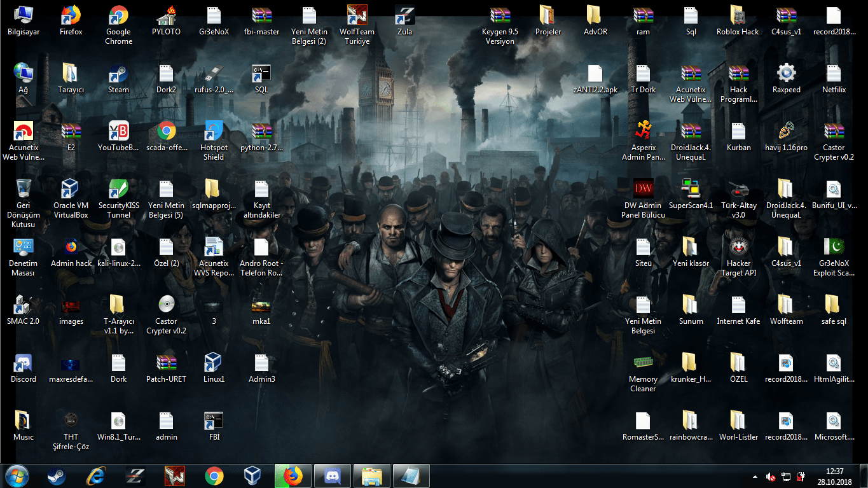Select the Patch-URET archive

[x=167, y=368]
